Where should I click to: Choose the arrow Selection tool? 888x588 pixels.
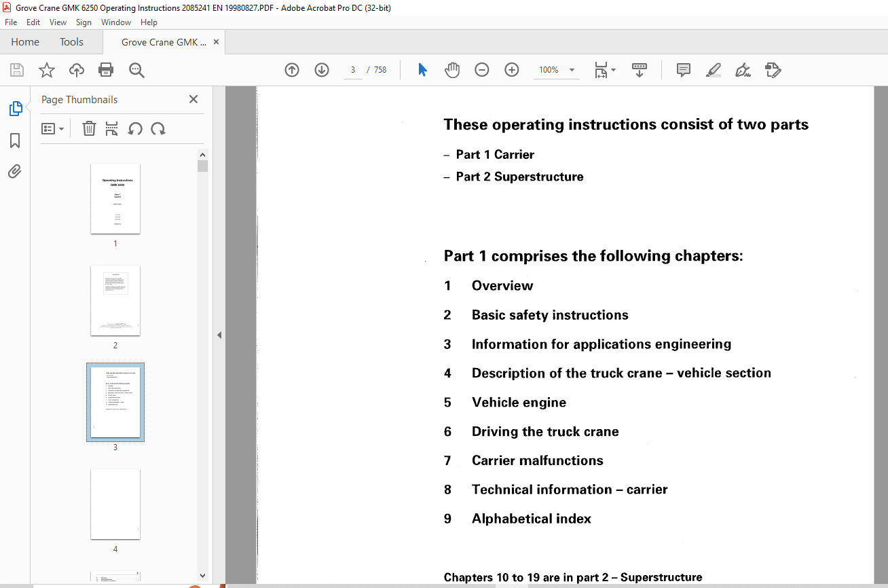[422, 70]
